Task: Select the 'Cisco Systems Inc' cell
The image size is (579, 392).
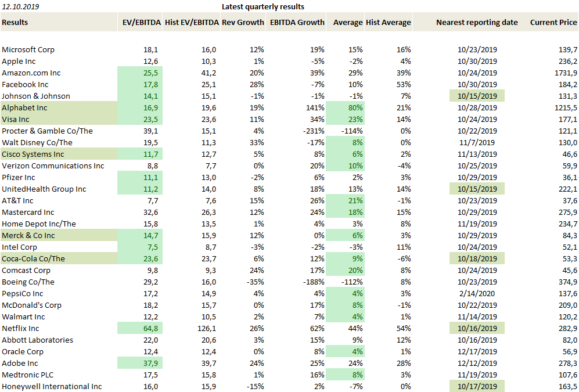Action: 59,154
